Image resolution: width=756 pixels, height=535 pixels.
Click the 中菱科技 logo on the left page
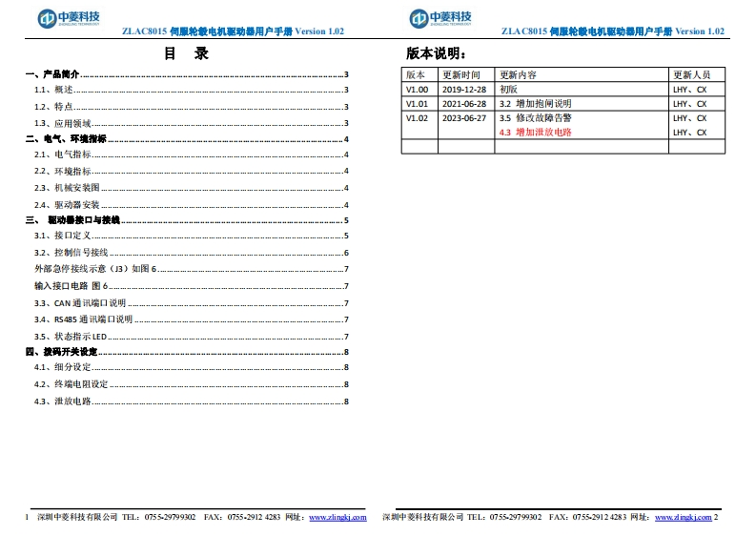[x=71, y=17]
